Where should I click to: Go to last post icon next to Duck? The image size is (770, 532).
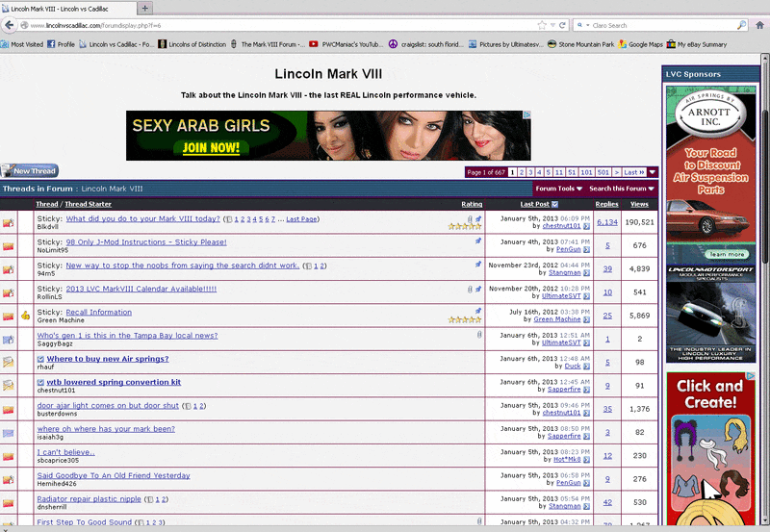[x=586, y=367]
